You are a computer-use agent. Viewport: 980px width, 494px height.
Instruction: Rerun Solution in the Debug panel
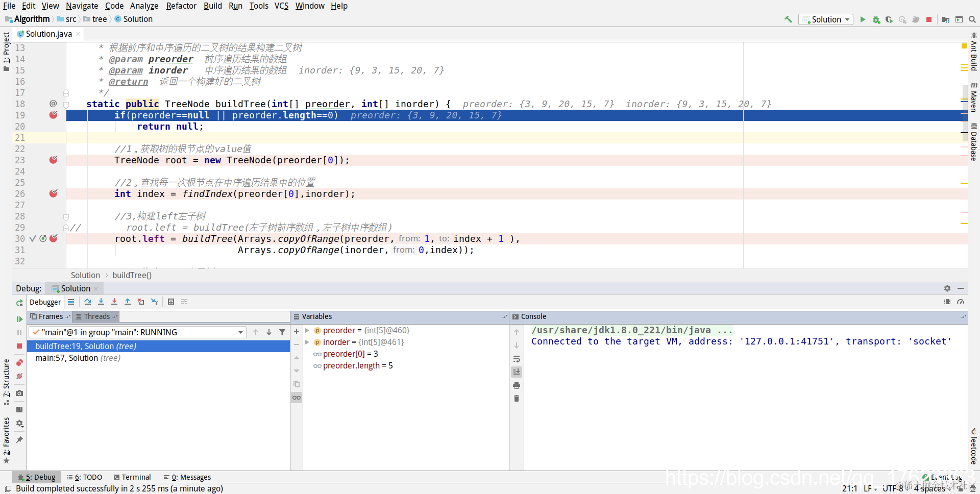click(x=19, y=303)
